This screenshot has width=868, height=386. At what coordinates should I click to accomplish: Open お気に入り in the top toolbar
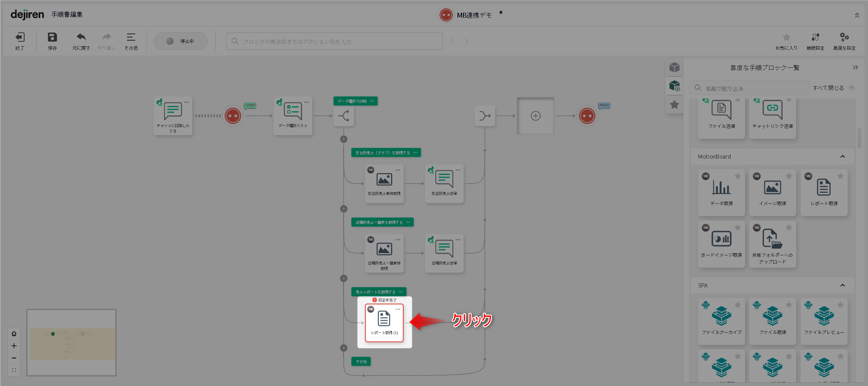point(787,41)
